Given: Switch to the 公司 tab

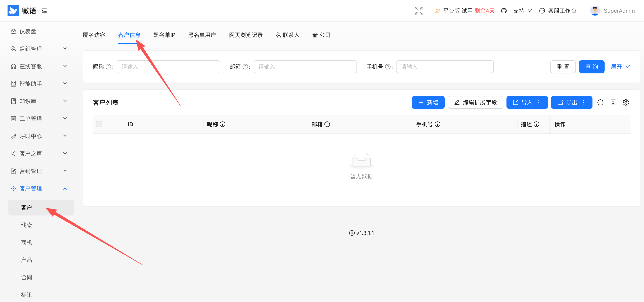Looking at the screenshot, I should click(x=321, y=35).
